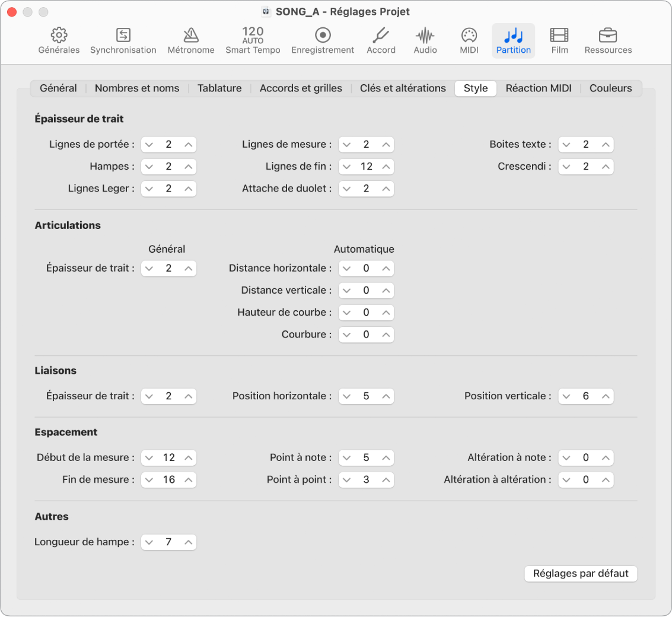Image resolution: width=672 pixels, height=617 pixels.
Task: Open the Clés et altérations tab
Action: tap(402, 88)
